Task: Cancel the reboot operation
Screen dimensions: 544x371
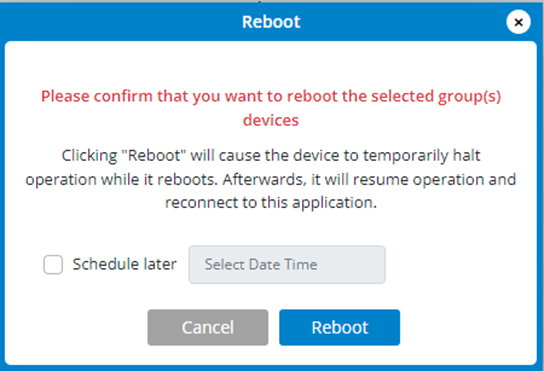Action: 208,327
